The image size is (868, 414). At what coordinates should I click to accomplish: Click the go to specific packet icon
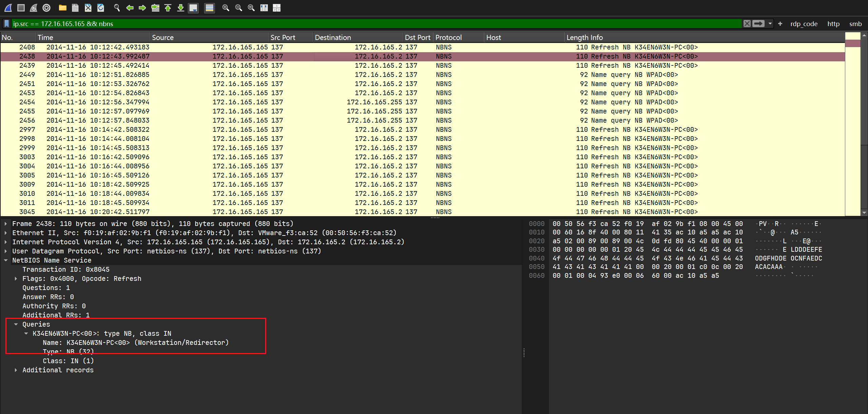coord(155,7)
